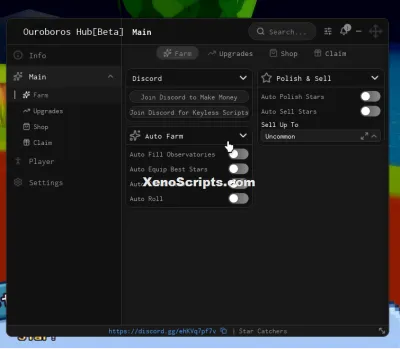Select Farm in the sidebar list
This screenshot has height=364, width=400.
40,95
